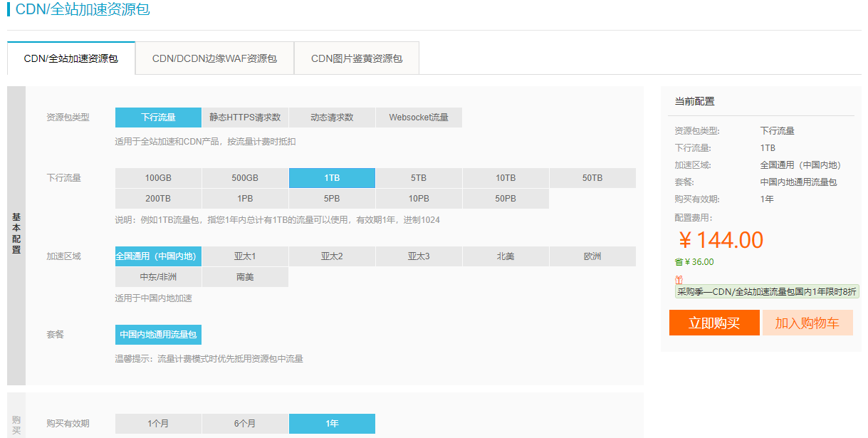
Task: Choose the 50TB traffic option
Action: [x=592, y=177]
